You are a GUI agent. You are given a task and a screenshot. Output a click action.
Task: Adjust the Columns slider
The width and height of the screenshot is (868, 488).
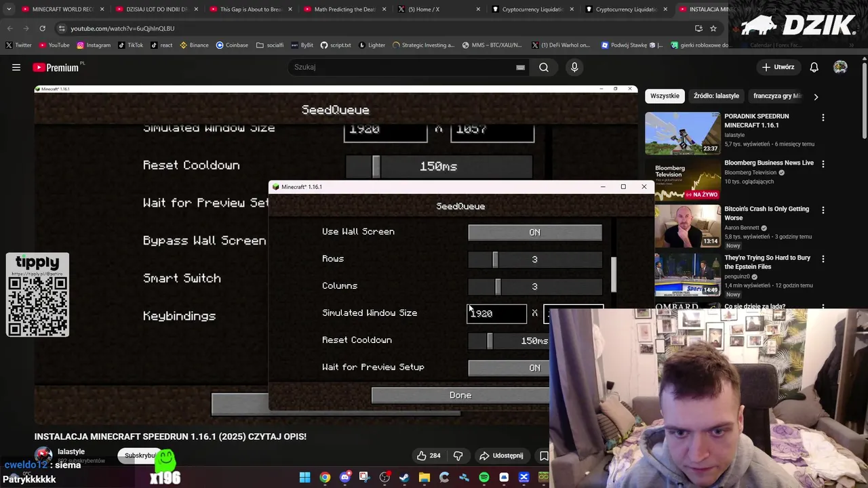[x=534, y=287]
